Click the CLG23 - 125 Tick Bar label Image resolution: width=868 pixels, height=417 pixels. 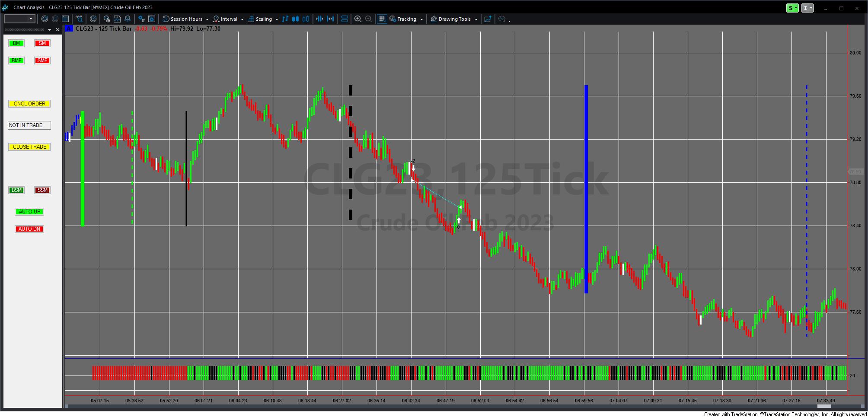[103, 29]
